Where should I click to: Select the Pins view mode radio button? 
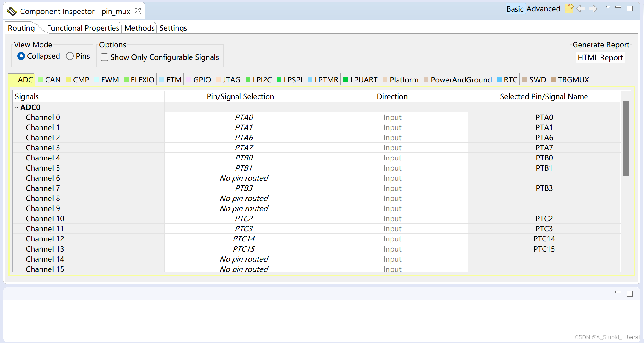coord(69,56)
